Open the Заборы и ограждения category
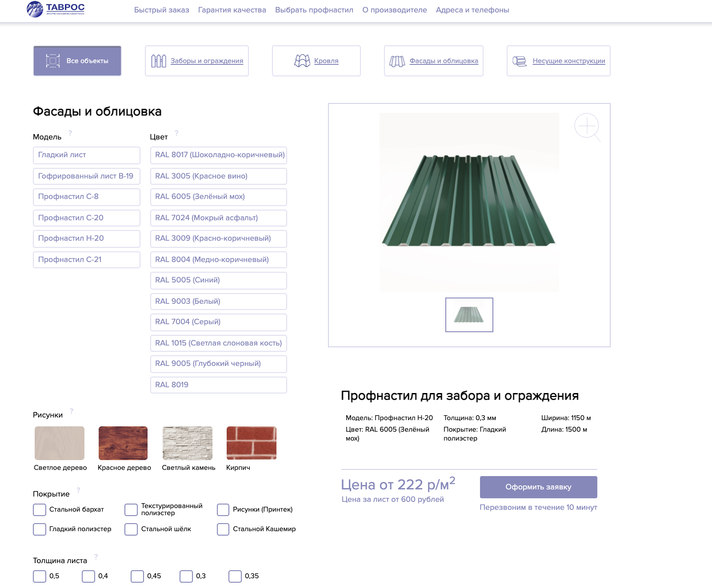The image size is (712, 588). [x=197, y=61]
